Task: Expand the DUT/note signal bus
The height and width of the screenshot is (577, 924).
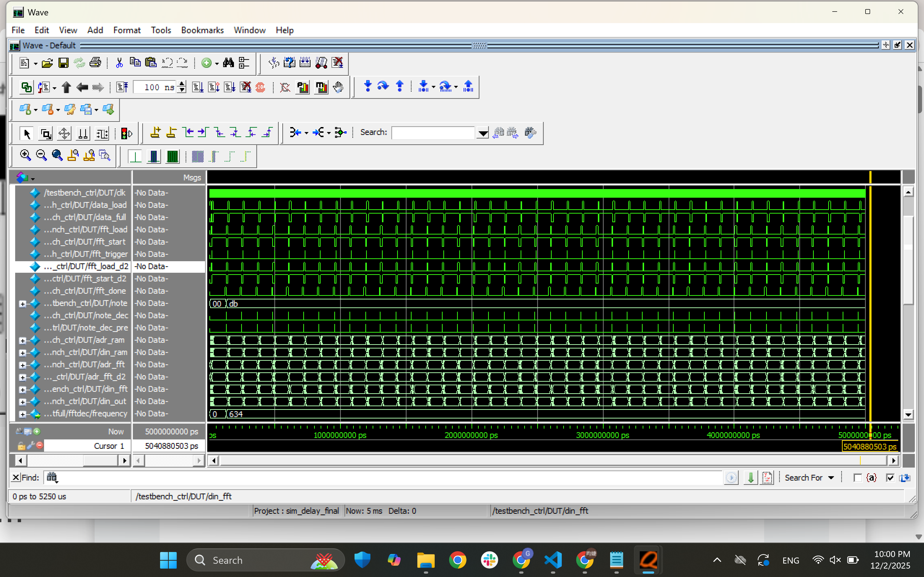Action: click(23, 304)
